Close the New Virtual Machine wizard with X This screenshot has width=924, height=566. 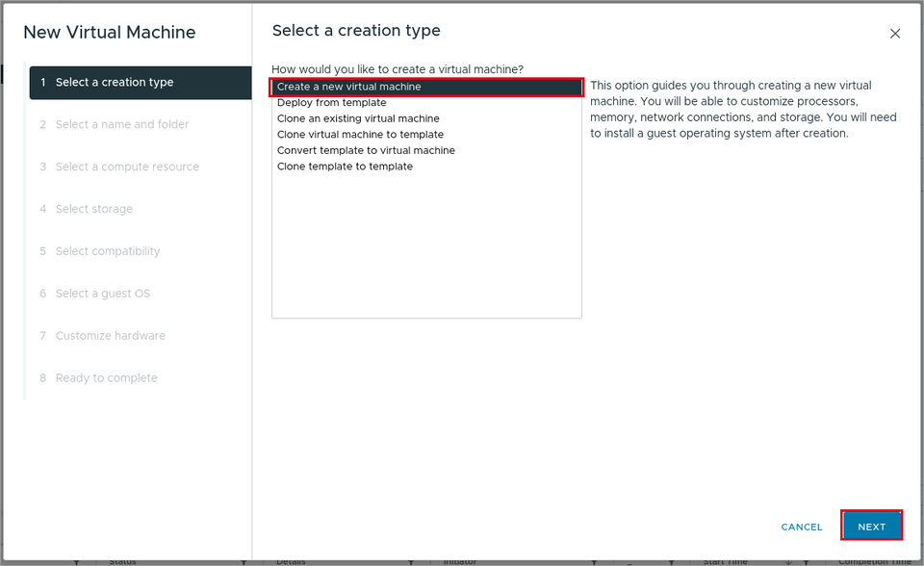894,34
